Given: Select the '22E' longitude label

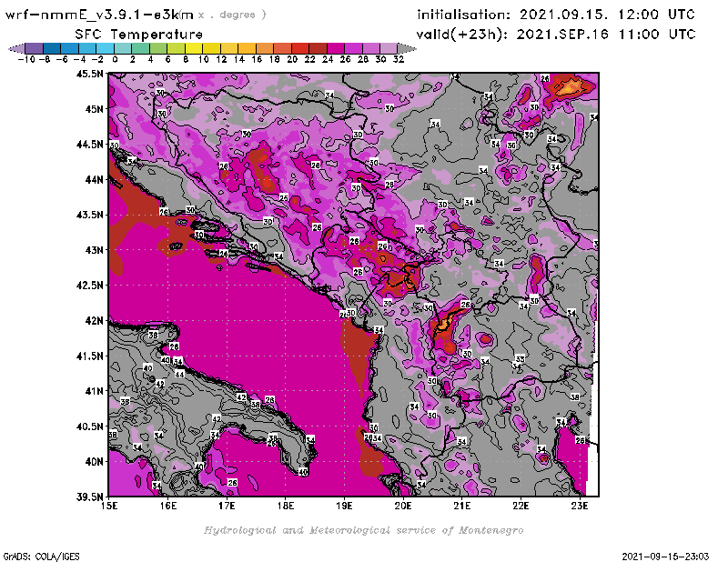Looking at the screenshot, I should point(521,506).
